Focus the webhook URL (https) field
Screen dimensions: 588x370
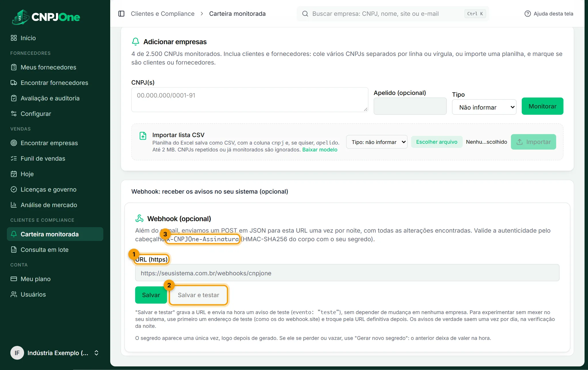tap(347, 273)
